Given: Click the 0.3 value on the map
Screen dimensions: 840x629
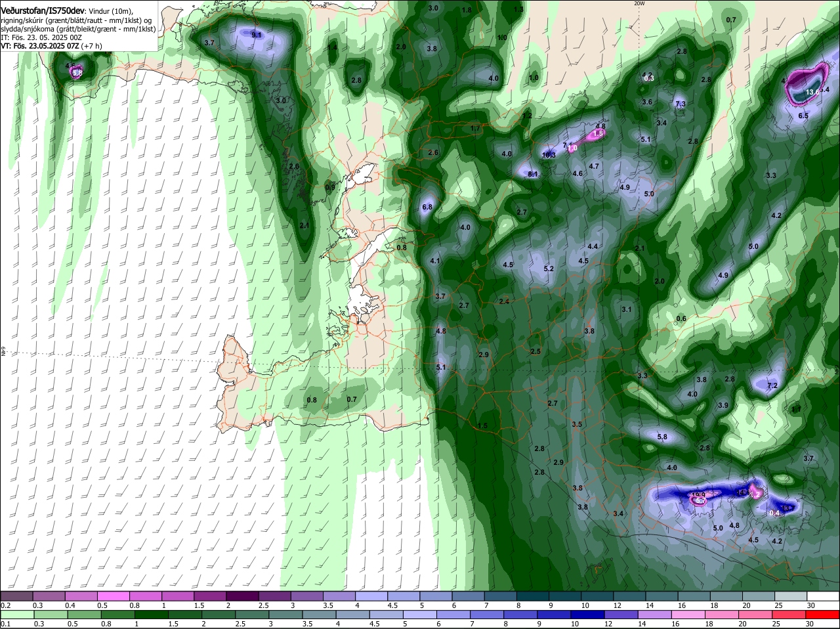Looking at the screenshot, I should [650, 78].
